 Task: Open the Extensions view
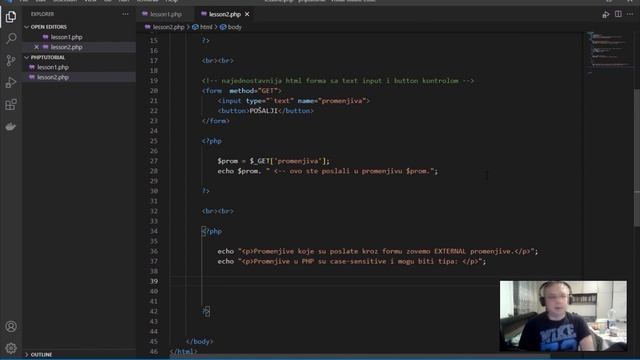point(11,104)
